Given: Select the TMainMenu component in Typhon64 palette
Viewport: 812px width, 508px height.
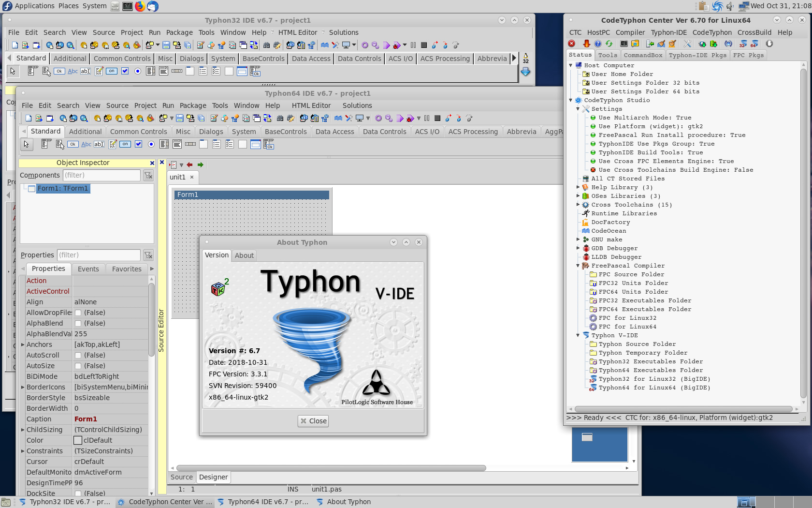Looking at the screenshot, I should 46,144.
